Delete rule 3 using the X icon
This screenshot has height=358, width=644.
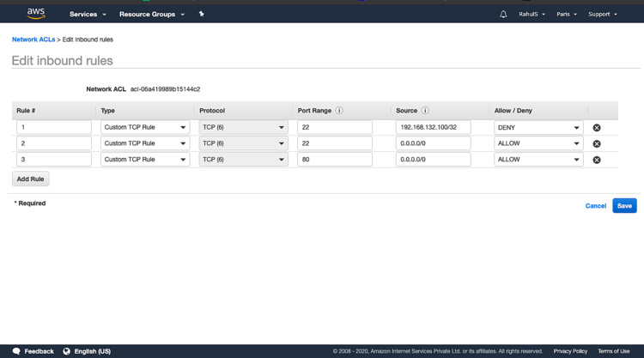click(597, 160)
